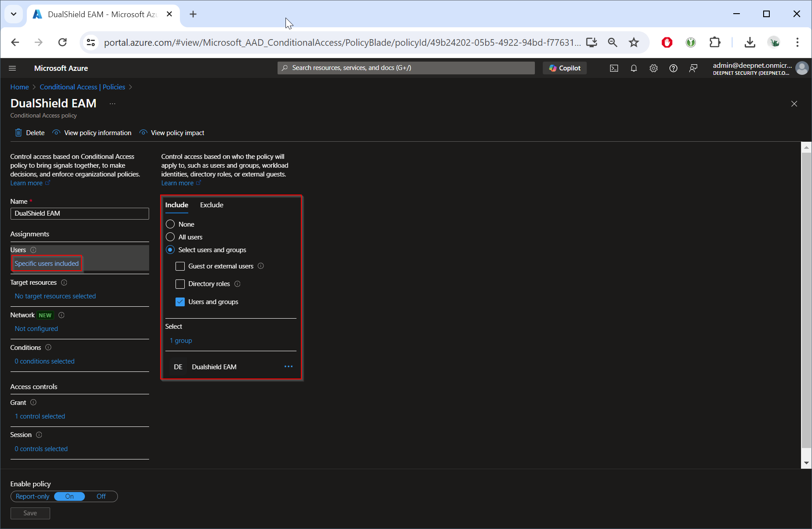The image size is (812, 529).
Task: Open the notifications bell
Action: (633, 68)
